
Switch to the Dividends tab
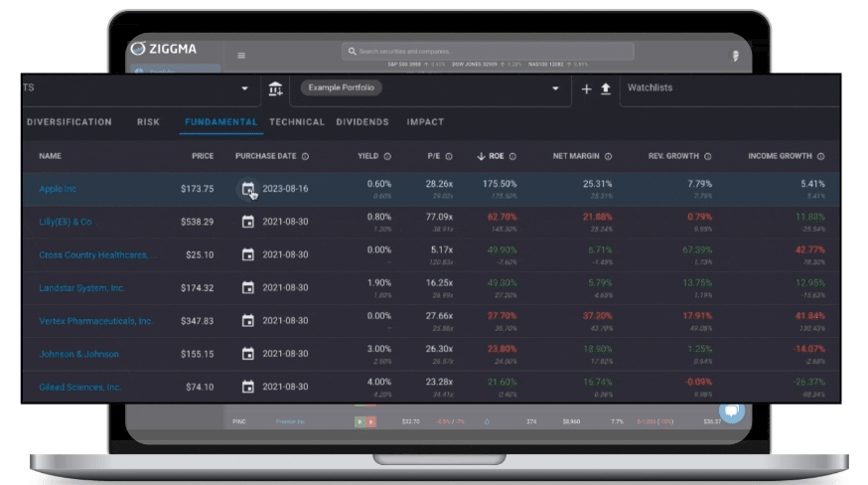[x=362, y=122]
